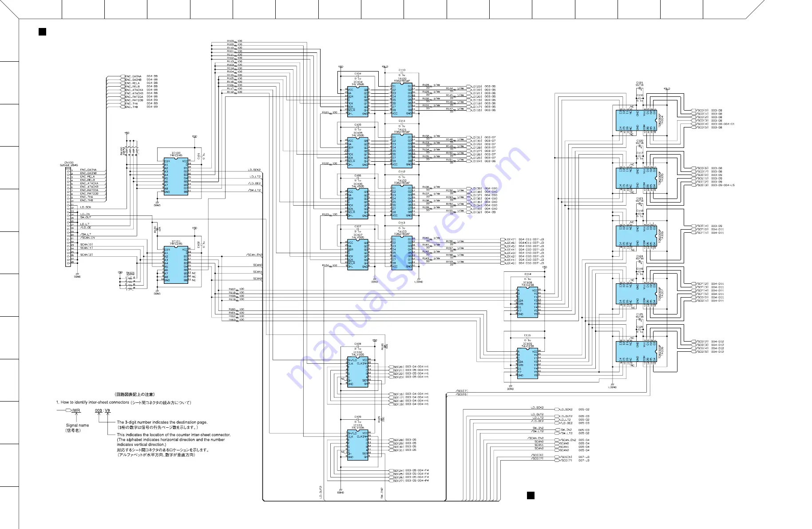Click the SDI[20] input label
This screenshot has height=529, width=812.
coord(409,367)
